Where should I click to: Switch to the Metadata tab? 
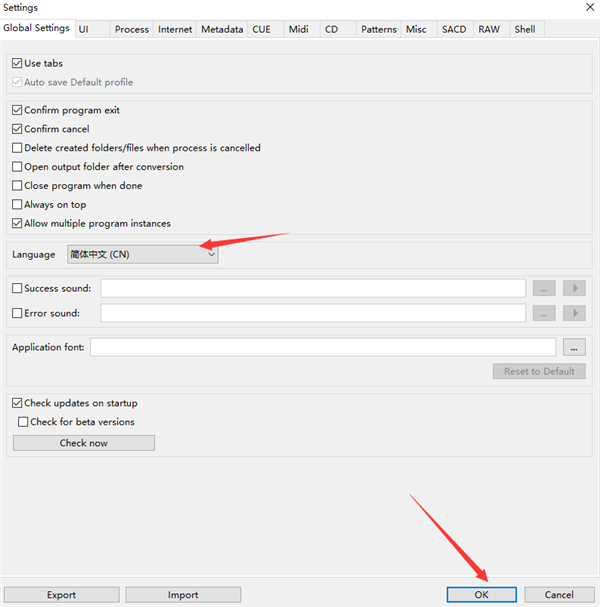pos(221,30)
